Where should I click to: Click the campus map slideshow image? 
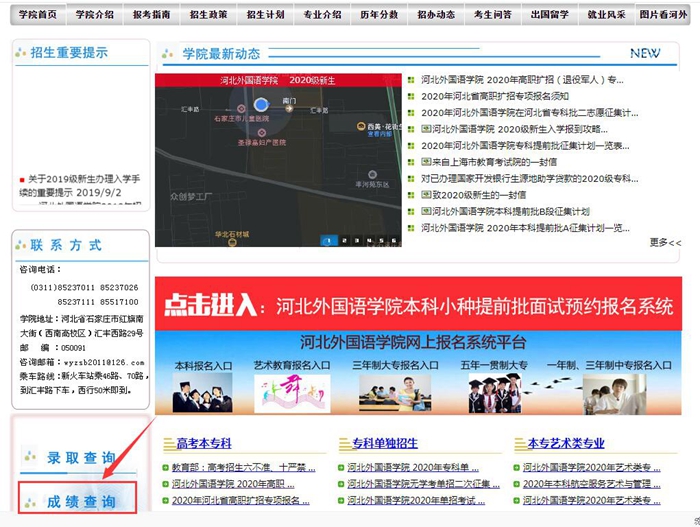click(278, 160)
